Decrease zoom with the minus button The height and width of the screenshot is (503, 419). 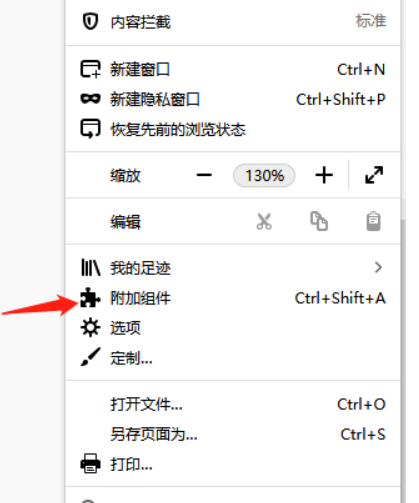(x=204, y=175)
